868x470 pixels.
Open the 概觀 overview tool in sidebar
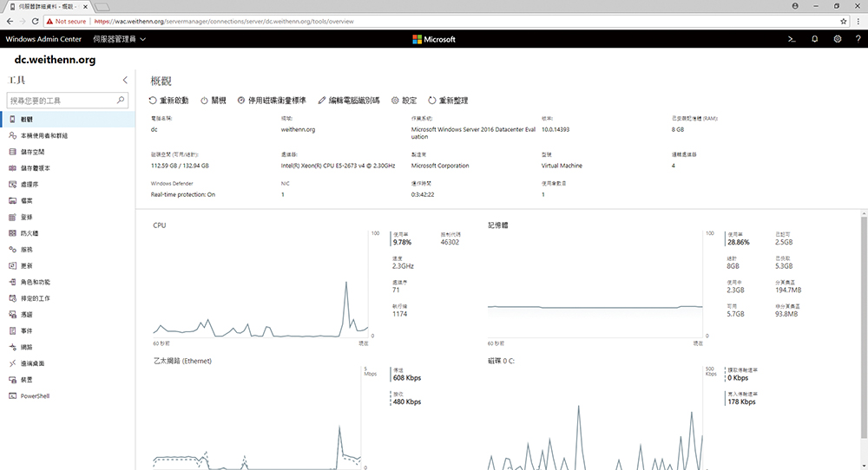(67, 119)
